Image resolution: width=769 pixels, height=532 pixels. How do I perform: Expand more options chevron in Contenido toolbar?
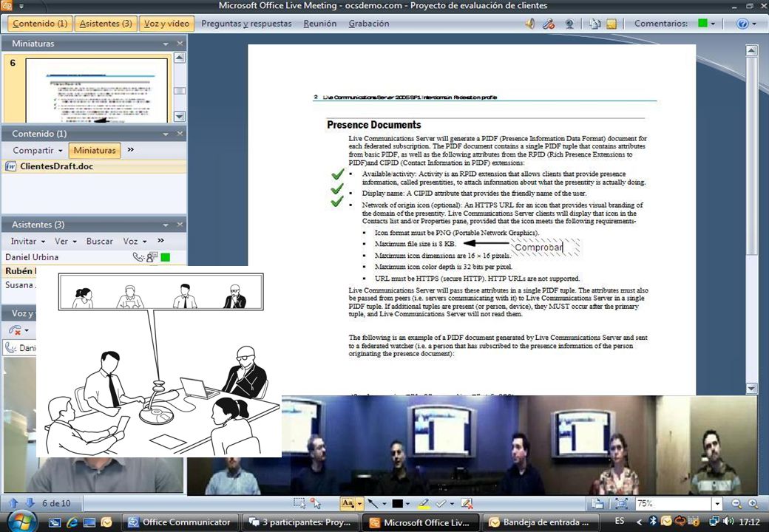coord(130,150)
